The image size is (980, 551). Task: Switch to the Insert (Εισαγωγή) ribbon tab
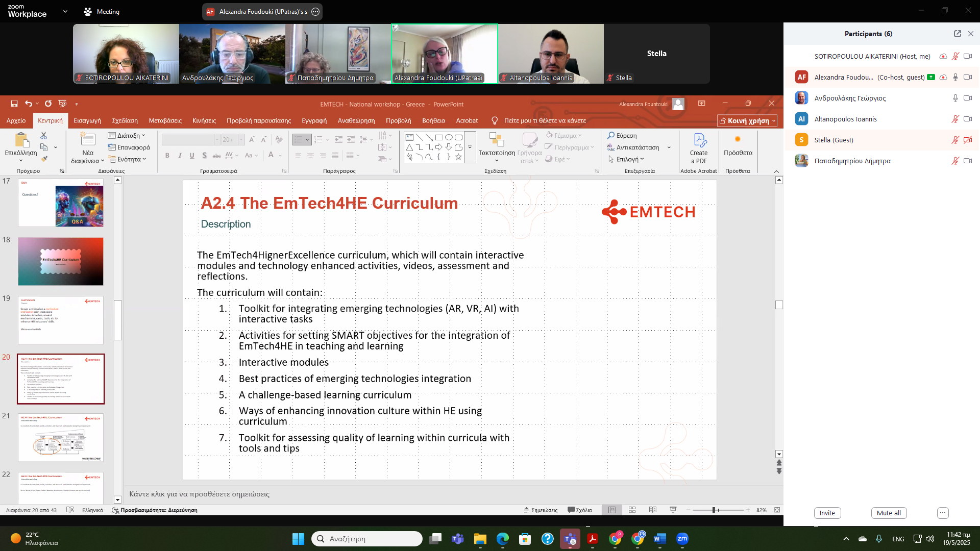tap(87, 121)
